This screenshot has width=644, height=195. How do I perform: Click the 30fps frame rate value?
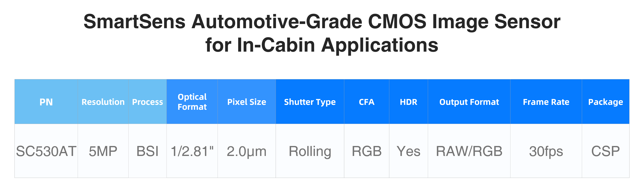click(546, 151)
